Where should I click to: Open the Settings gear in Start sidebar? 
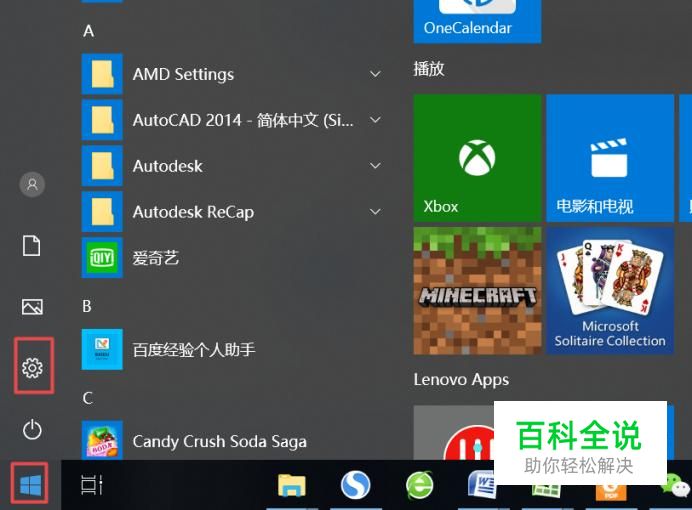pyautogui.click(x=32, y=368)
